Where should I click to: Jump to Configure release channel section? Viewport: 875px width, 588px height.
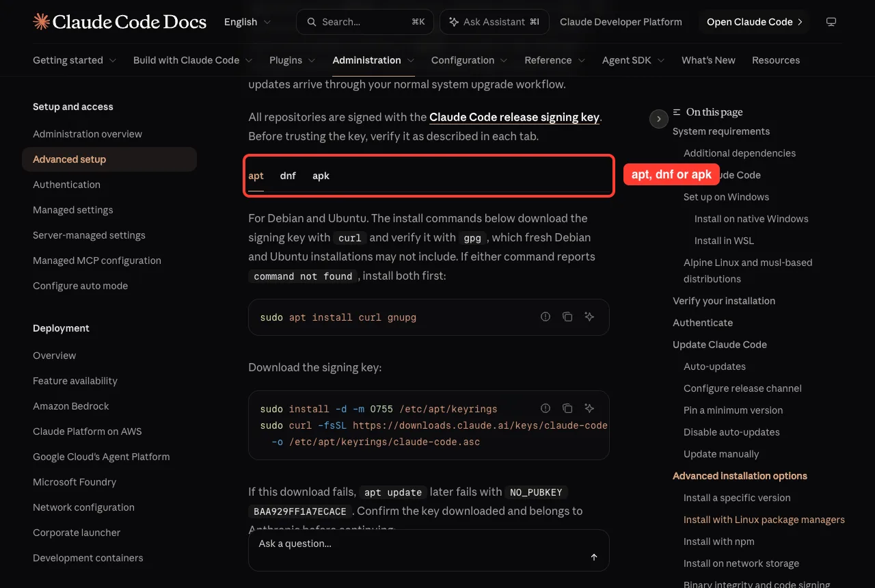pyautogui.click(x=742, y=388)
